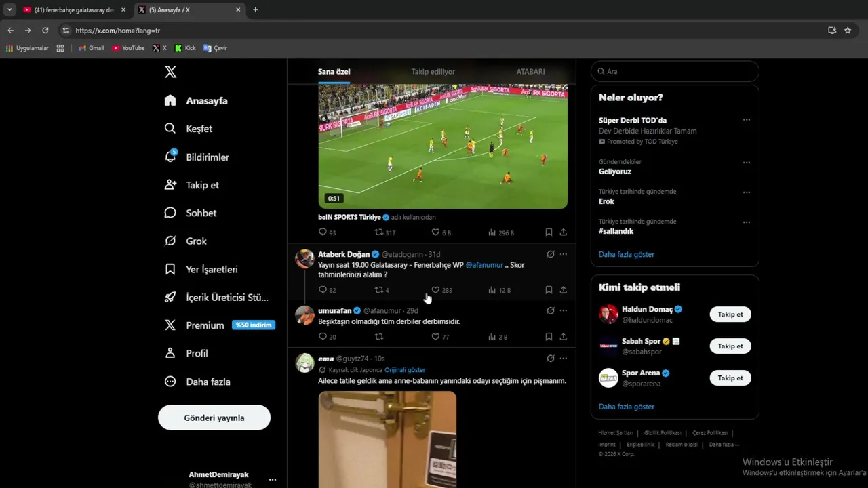
Task: Open options for Süper Derbi TOD'da trend
Action: [746, 120]
